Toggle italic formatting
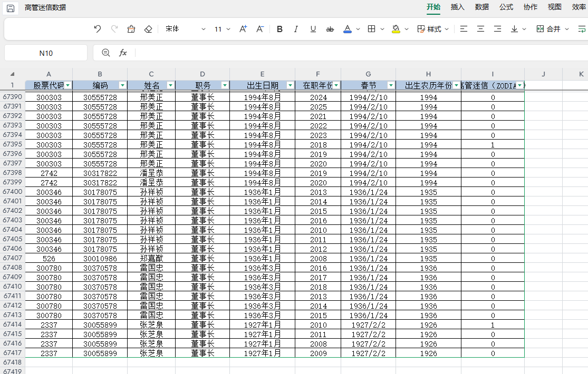588x374 pixels. click(x=296, y=29)
